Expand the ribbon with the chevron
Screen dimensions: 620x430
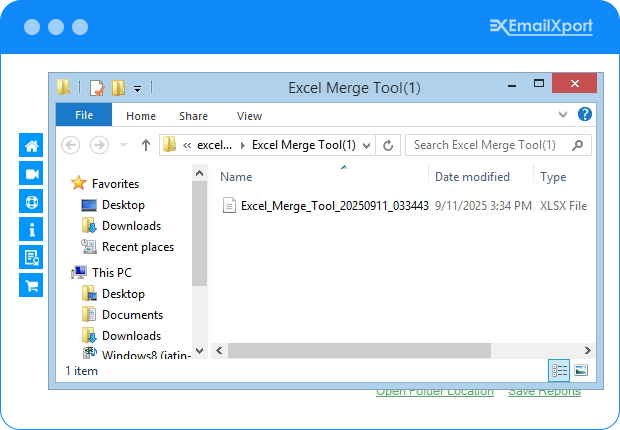563,115
